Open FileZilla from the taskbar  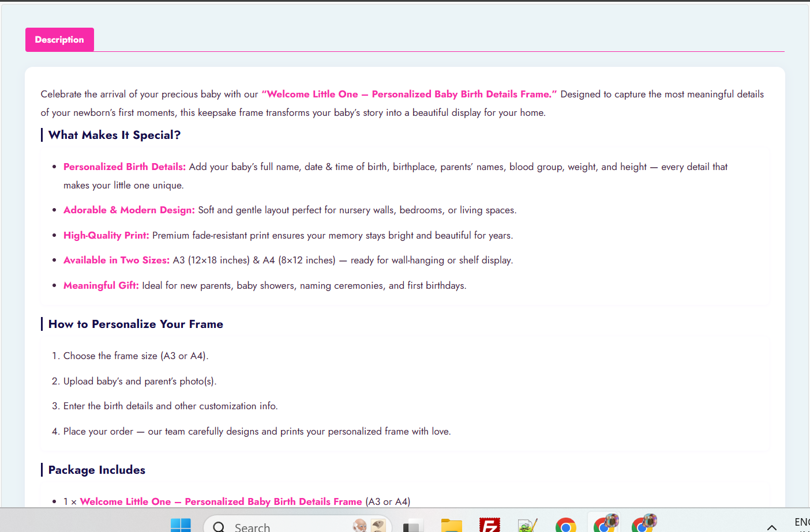(x=489, y=525)
